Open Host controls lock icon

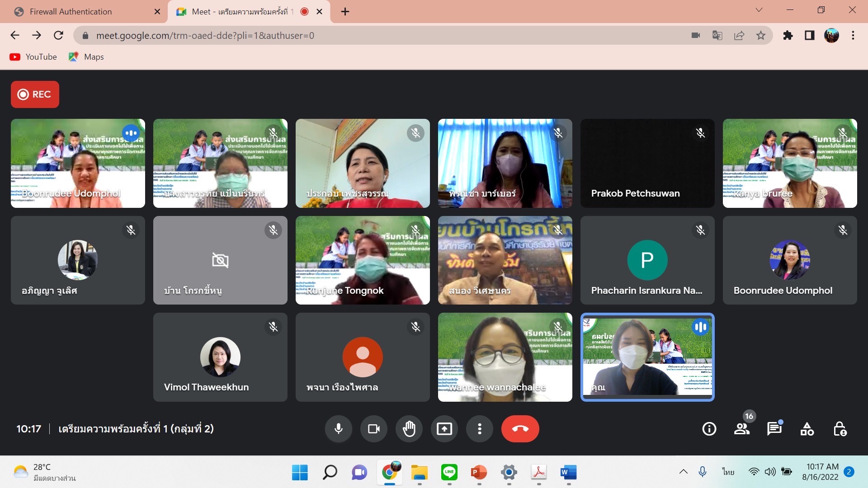click(x=840, y=428)
